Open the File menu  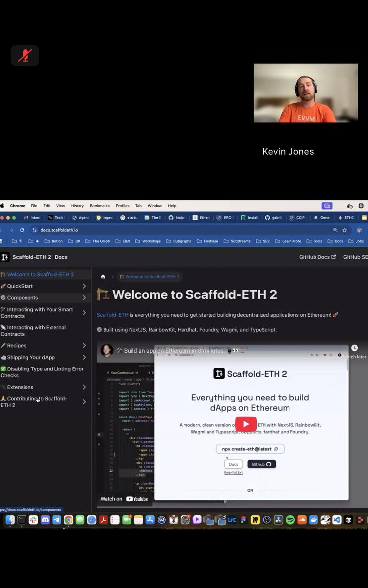tap(34, 206)
